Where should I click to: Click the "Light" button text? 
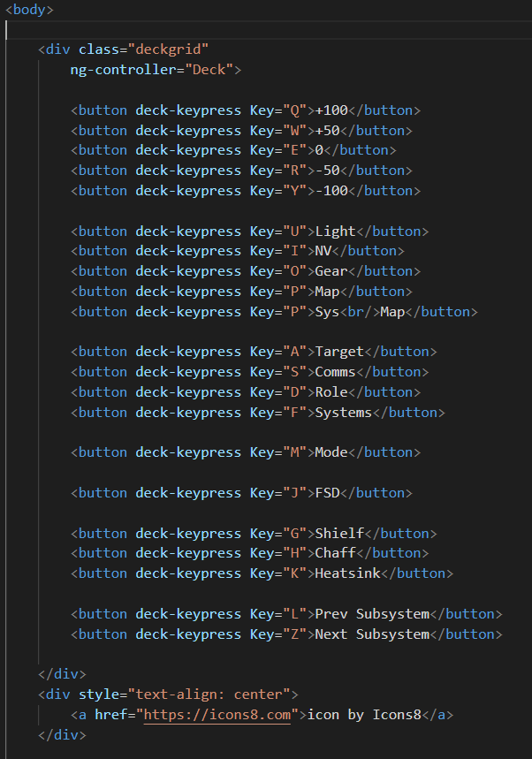click(335, 231)
